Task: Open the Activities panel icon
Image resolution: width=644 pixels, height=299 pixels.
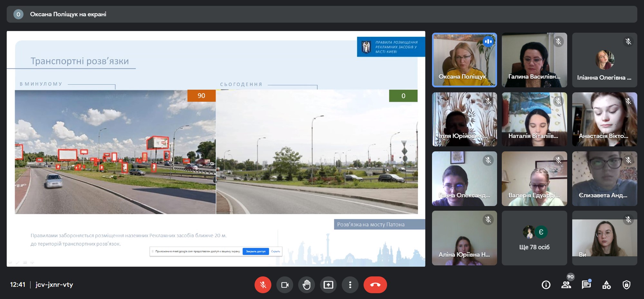Action: (x=606, y=285)
